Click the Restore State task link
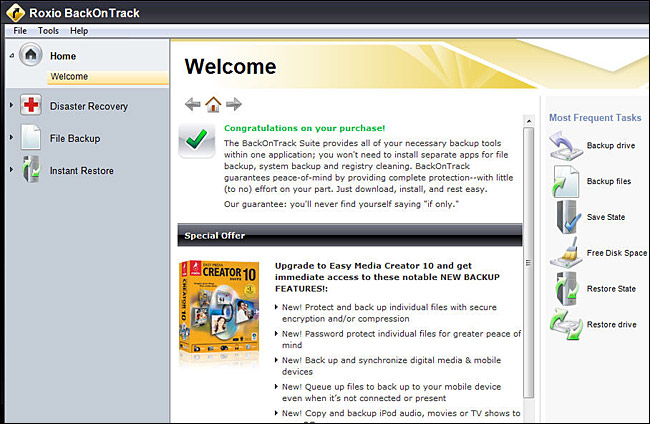This screenshot has width=650, height=424. [611, 288]
